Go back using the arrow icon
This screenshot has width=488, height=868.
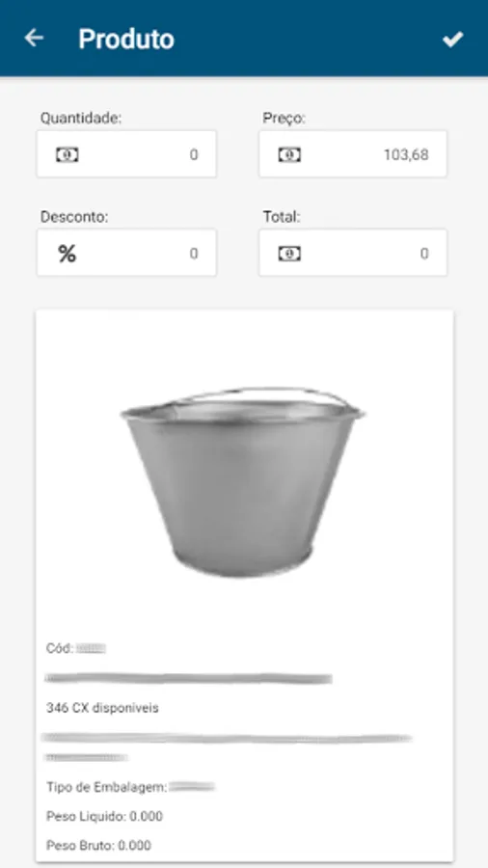click(x=34, y=39)
